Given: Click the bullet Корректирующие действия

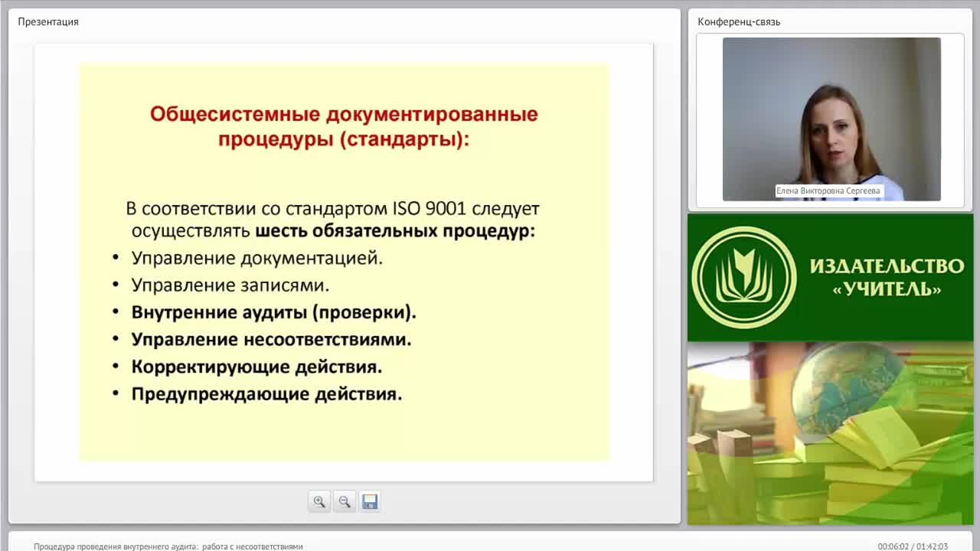Looking at the screenshot, I should click(256, 367).
